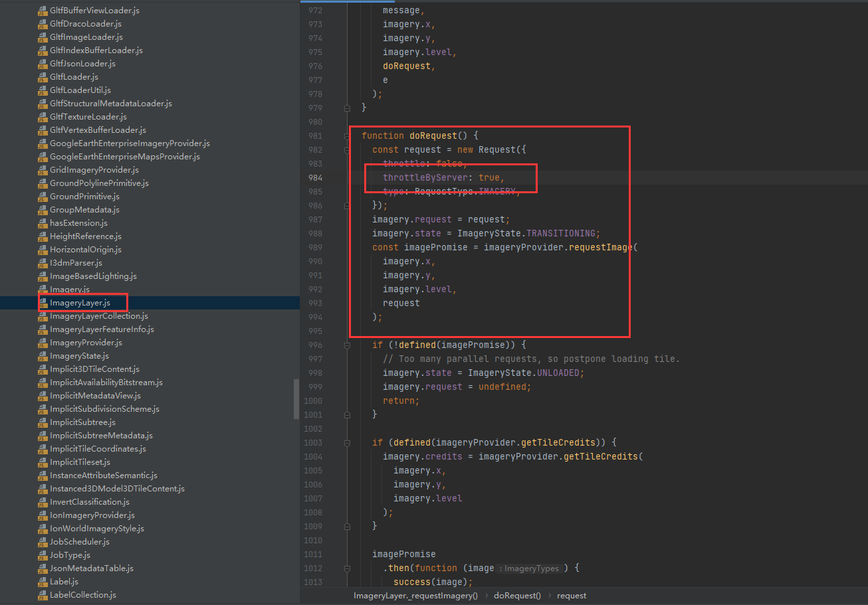
Task: Fold the if block at line 996
Action: coord(347,345)
